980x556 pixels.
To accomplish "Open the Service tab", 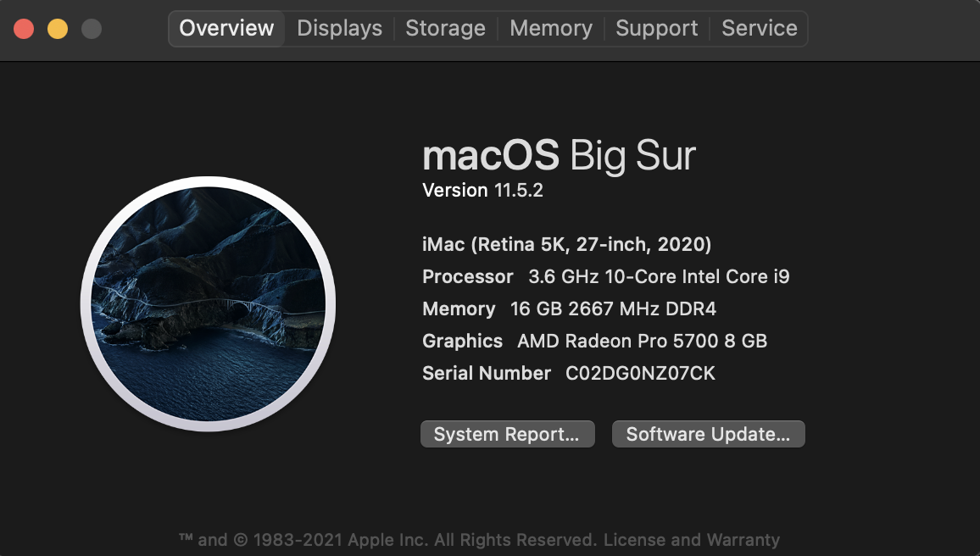I will pos(759,28).
